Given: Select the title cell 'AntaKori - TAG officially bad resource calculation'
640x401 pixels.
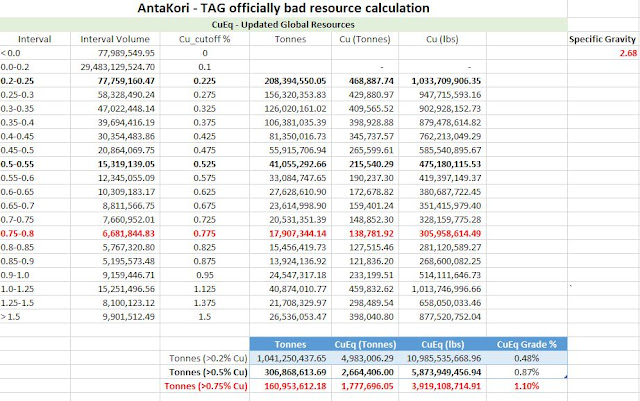Looking at the screenshot, I should pos(283,8).
